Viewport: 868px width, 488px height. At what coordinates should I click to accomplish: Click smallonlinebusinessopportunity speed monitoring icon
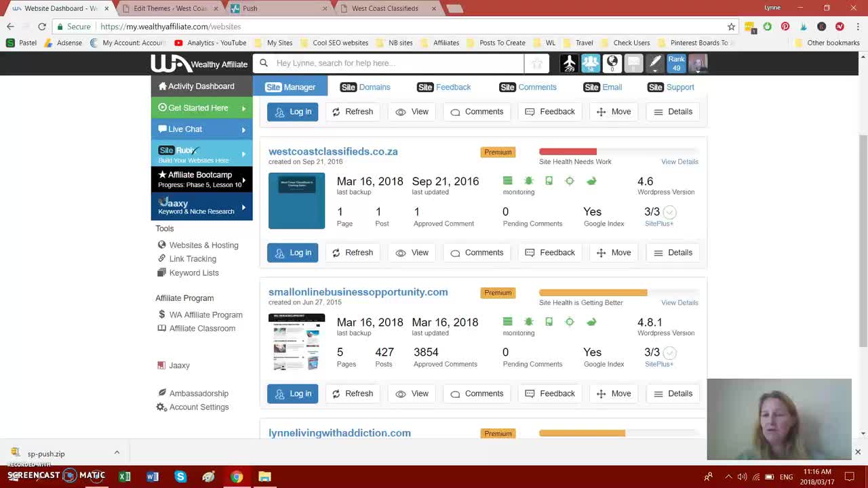point(591,322)
